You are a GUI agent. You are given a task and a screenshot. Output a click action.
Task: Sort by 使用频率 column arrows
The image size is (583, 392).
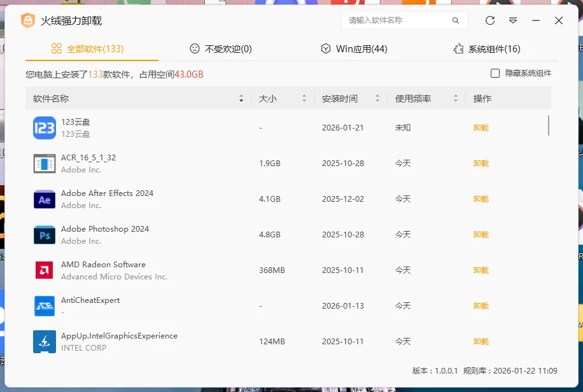coord(456,99)
